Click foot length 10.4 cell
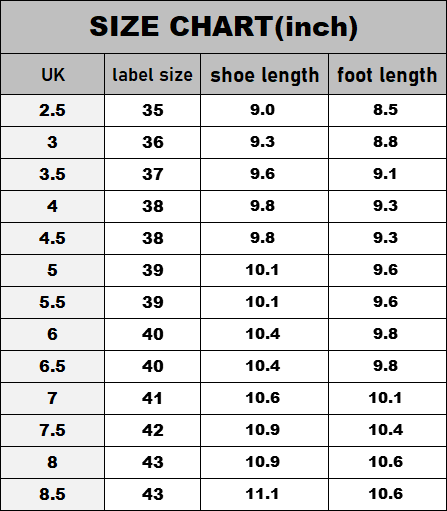This screenshot has width=447, height=511. point(387,430)
